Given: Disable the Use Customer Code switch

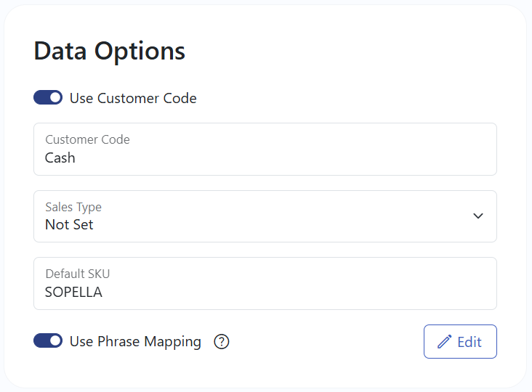Looking at the screenshot, I should tap(48, 97).
